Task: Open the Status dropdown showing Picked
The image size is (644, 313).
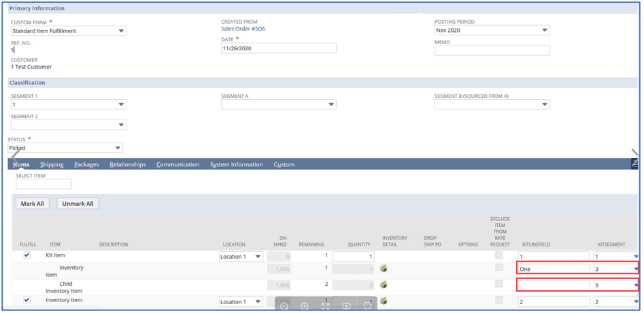Action: (x=65, y=148)
